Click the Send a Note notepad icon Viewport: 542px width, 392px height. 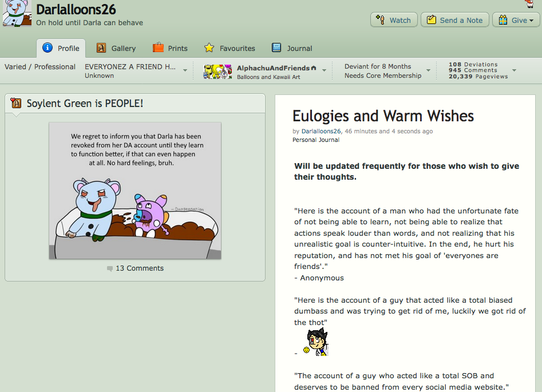click(x=432, y=19)
